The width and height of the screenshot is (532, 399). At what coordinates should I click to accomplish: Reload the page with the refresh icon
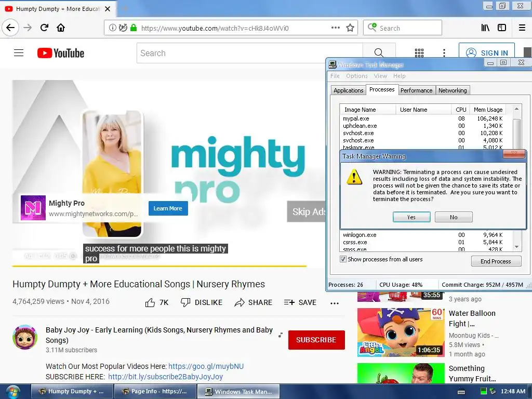44,28
